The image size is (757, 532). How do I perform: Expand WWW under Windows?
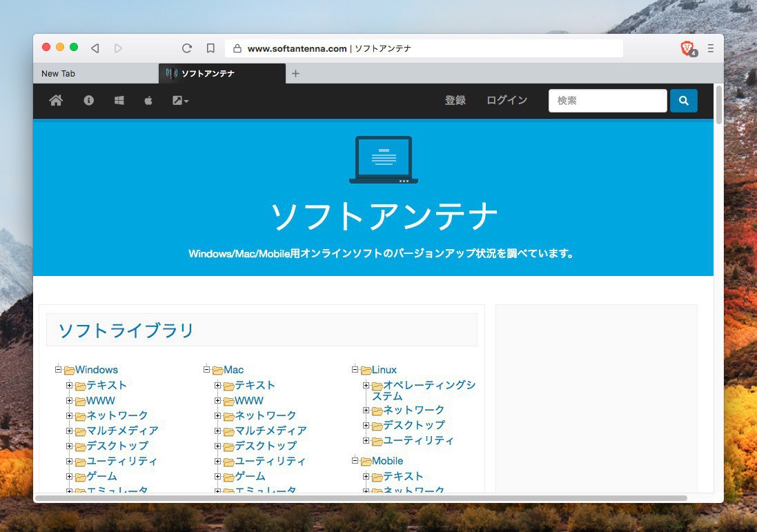click(x=69, y=401)
